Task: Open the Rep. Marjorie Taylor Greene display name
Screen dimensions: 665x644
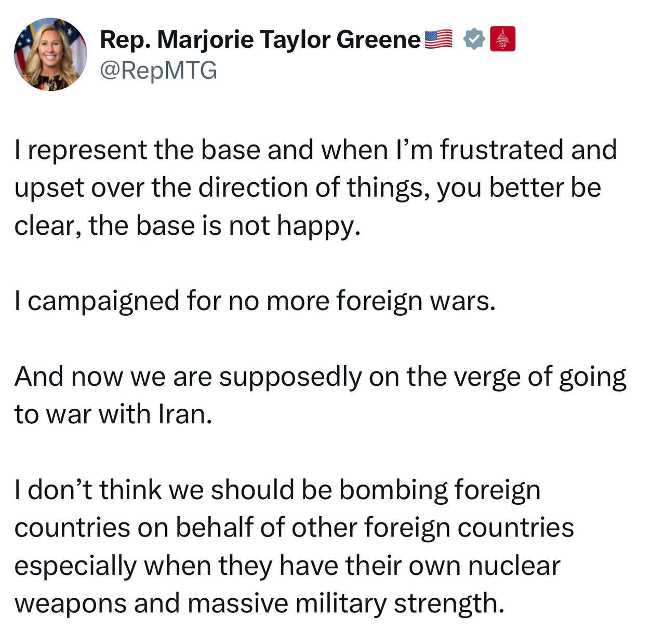Action: [x=260, y=39]
